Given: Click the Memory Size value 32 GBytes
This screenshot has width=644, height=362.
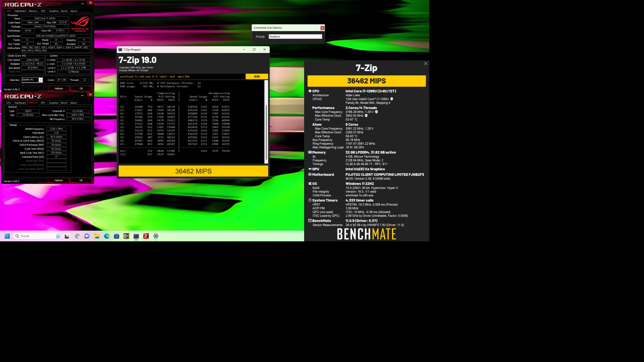Looking at the screenshot, I should pos(28,115).
